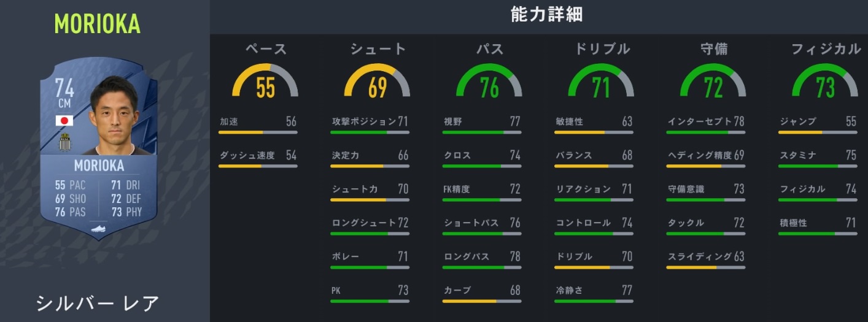Click the シルバー レア label below card
Image resolution: width=868 pixels, height=322 pixels.
[x=98, y=303]
